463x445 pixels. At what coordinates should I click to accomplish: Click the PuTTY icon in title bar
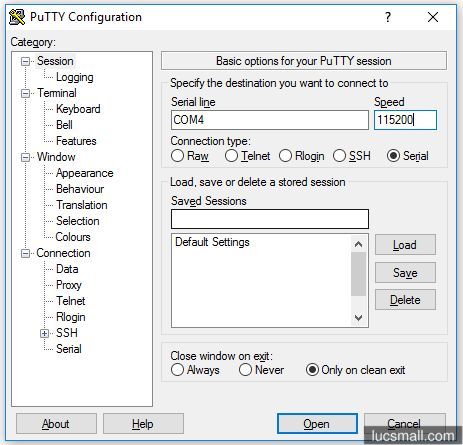pos(17,17)
